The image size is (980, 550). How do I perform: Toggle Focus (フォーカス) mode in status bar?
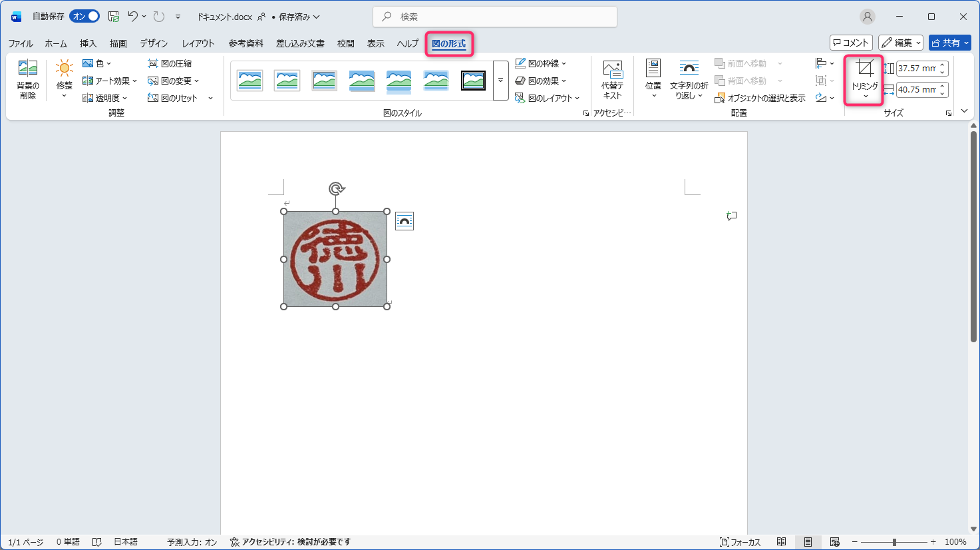740,542
